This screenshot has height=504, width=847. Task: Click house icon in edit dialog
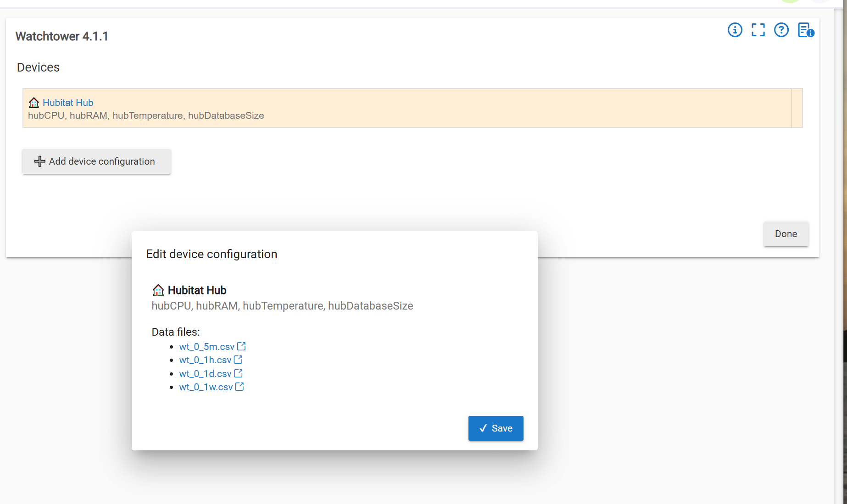point(158,290)
